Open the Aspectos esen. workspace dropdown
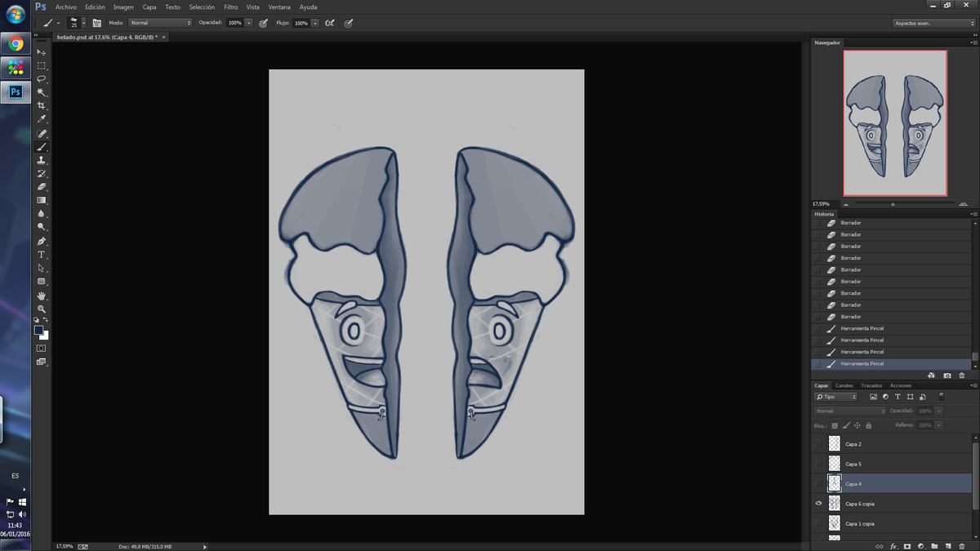980x551 pixels. click(x=933, y=23)
